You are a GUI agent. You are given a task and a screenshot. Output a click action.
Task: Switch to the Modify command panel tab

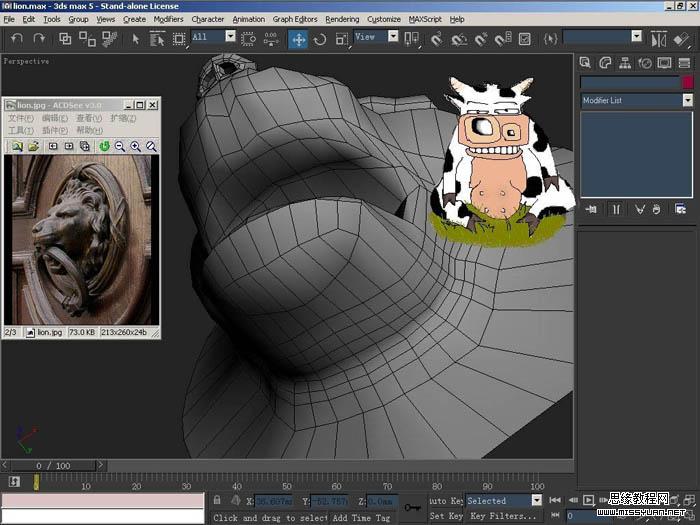click(x=605, y=63)
